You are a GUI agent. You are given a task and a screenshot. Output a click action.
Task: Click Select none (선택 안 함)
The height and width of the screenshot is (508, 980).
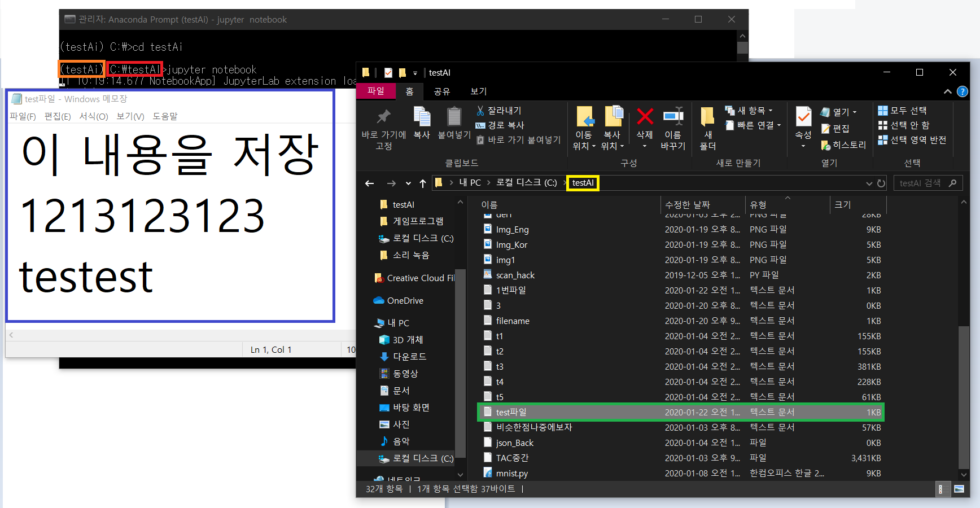coord(903,125)
